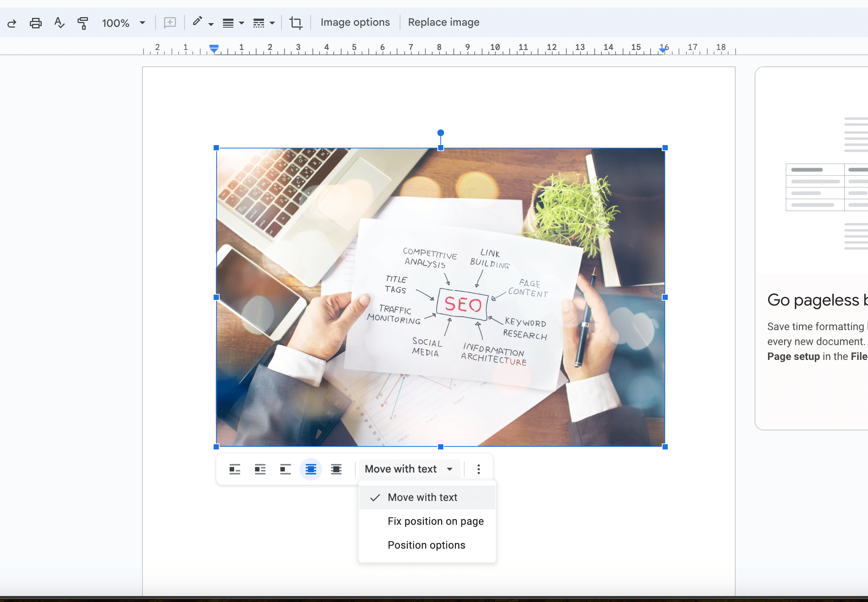The height and width of the screenshot is (602, 868).
Task: Click the Replace image button
Action: pyautogui.click(x=443, y=22)
